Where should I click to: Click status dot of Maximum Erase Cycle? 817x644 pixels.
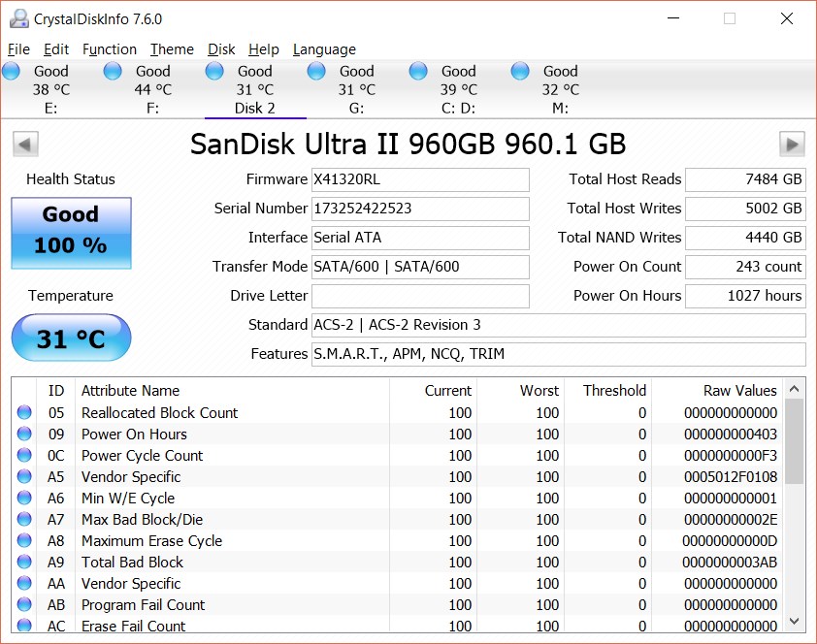[x=24, y=540]
